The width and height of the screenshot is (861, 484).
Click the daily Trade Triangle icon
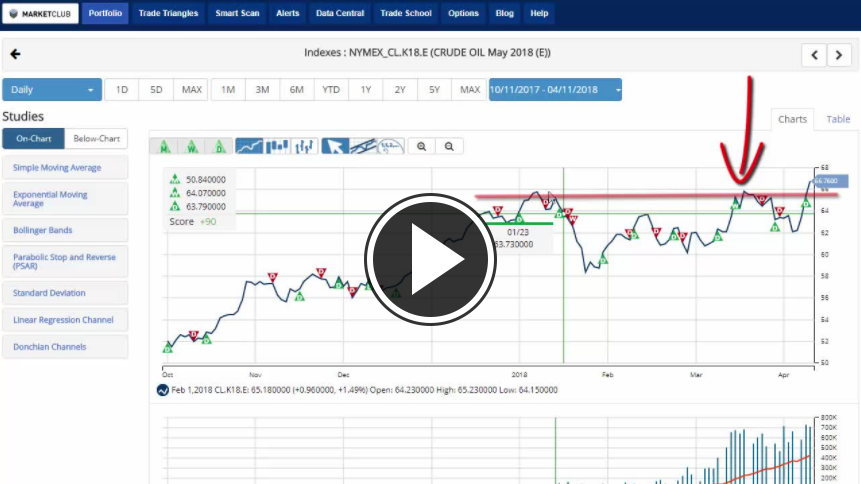coord(219,146)
